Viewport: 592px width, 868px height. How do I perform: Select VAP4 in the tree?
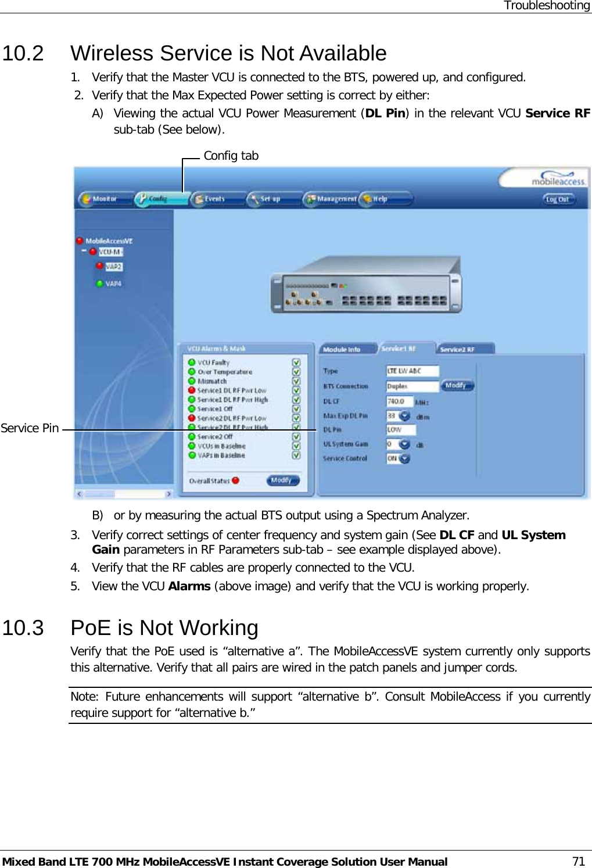coord(113,284)
